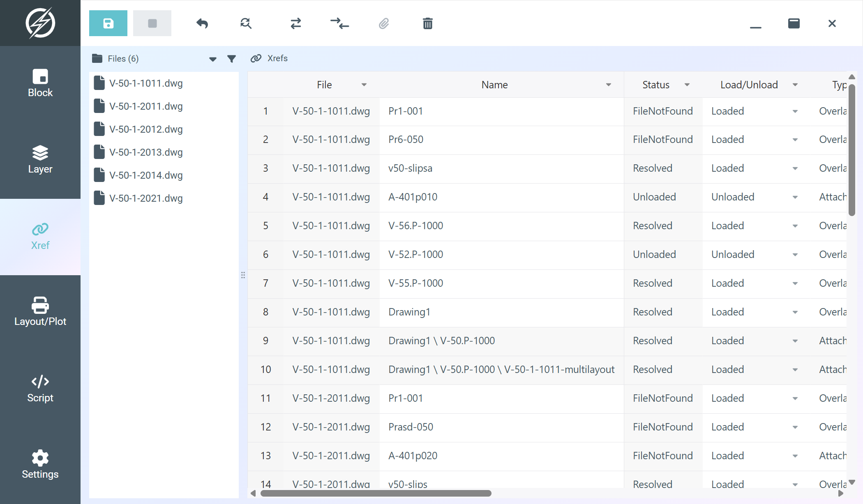863x504 pixels.
Task: Click the swap arrows icon
Action: (296, 23)
